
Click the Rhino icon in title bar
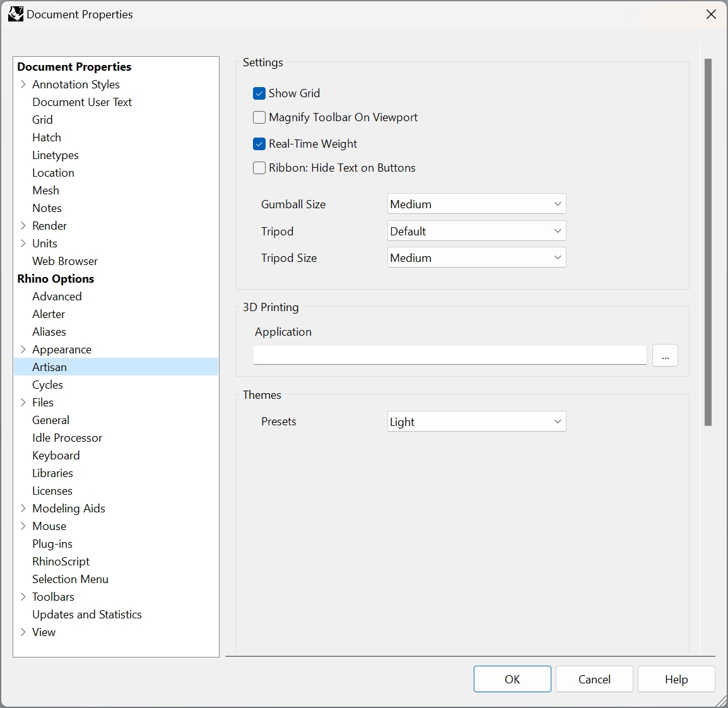click(x=15, y=14)
